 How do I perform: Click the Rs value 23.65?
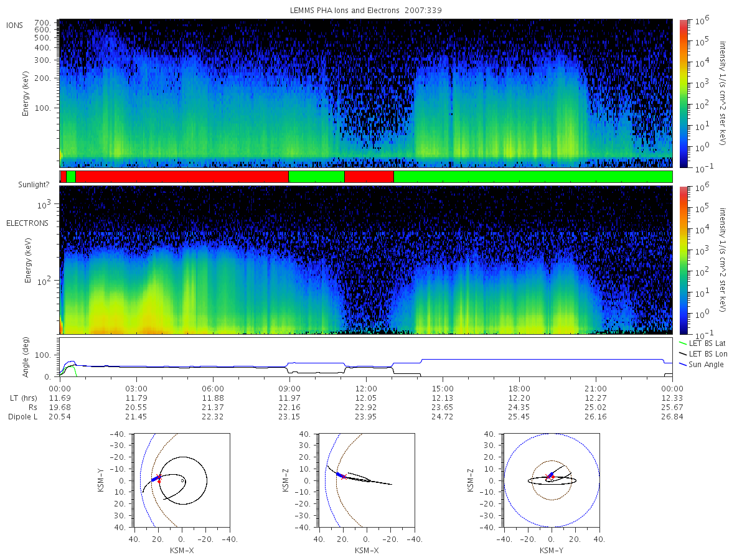click(443, 407)
